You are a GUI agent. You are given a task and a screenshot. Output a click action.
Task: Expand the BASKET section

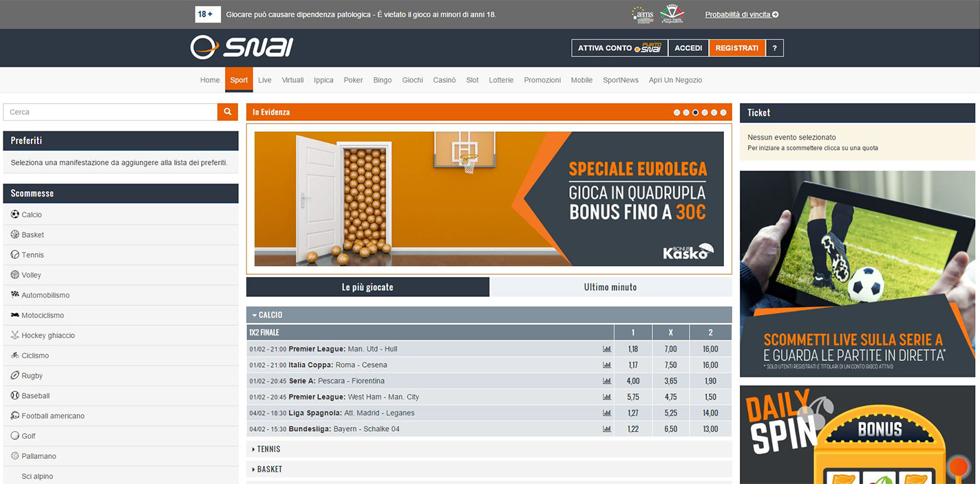click(x=489, y=469)
